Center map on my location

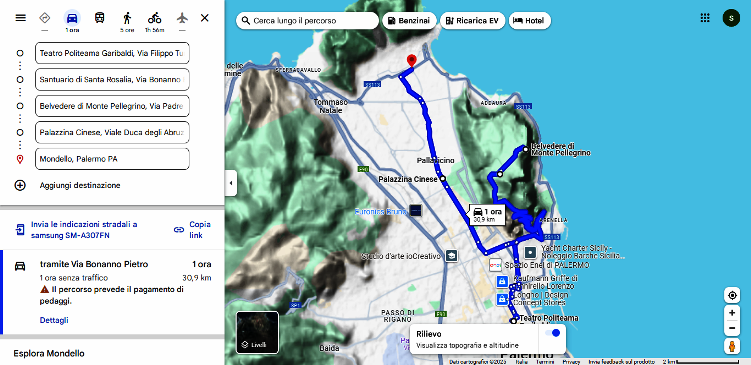[732, 296]
